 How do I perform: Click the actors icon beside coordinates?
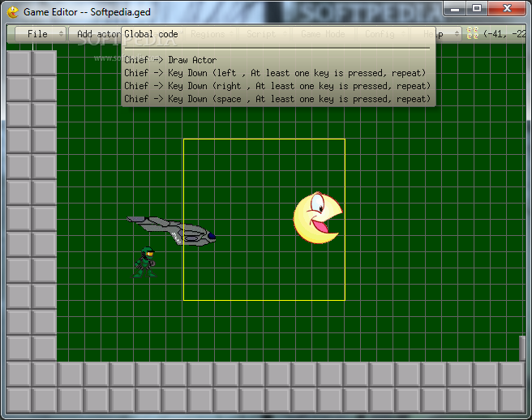coord(472,33)
